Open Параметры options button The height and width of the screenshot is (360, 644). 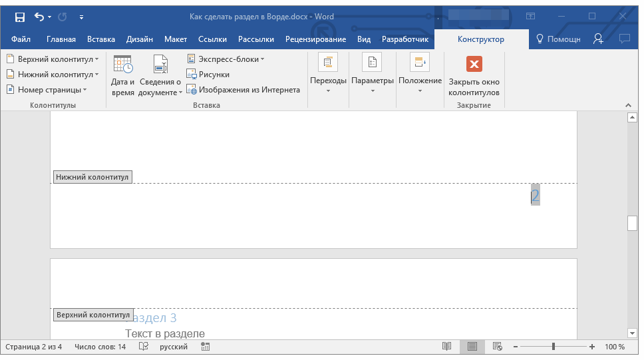[x=372, y=75]
